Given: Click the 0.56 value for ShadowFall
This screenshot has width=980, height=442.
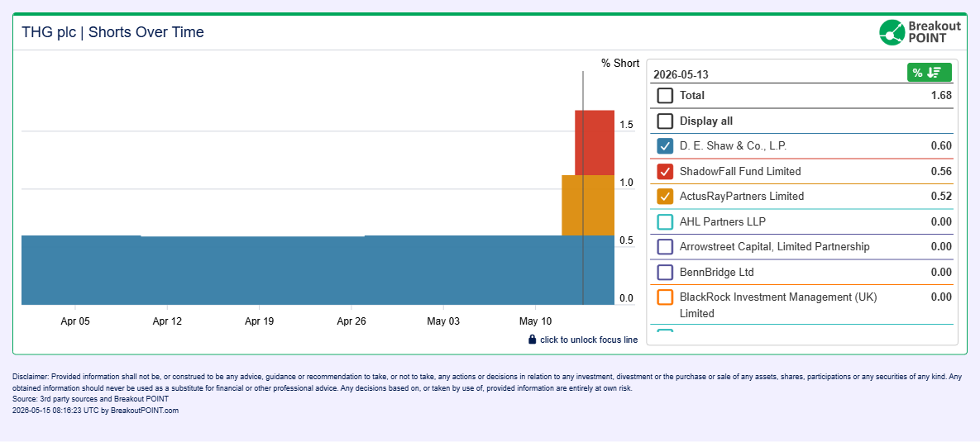Looking at the screenshot, I should click(941, 171).
